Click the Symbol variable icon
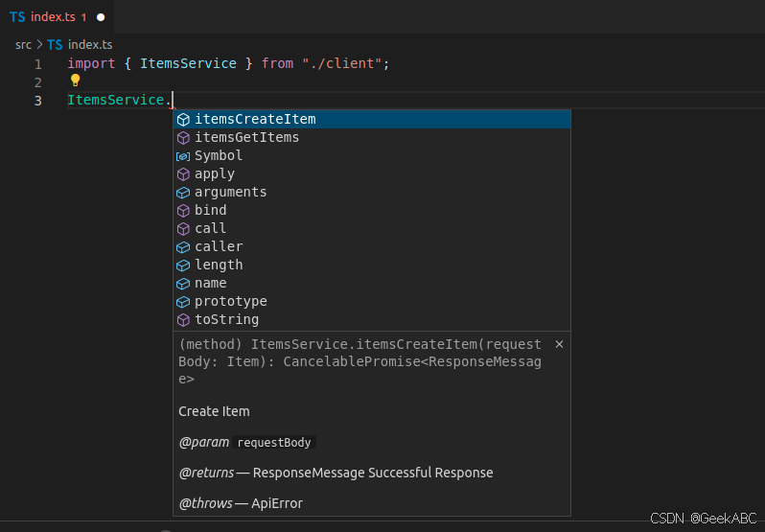The width and height of the screenshot is (765, 532). coord(183,156)
